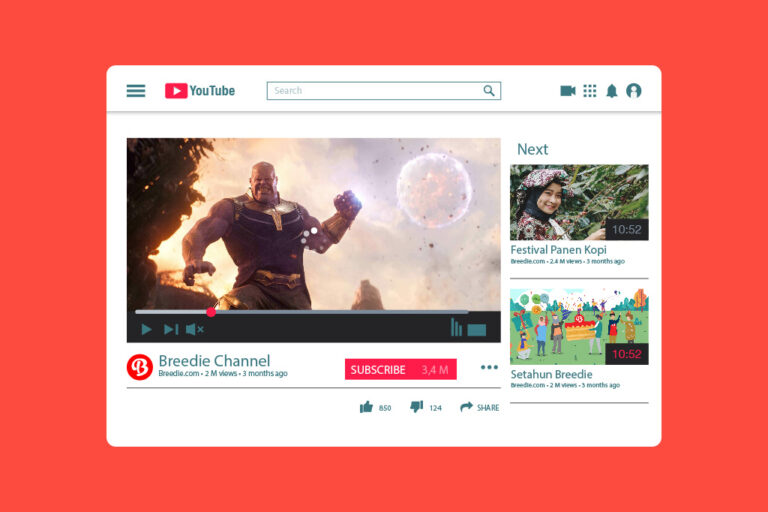Like the video with thumbs up
Screen dimensions: 768x512
(x=366, y=407)
